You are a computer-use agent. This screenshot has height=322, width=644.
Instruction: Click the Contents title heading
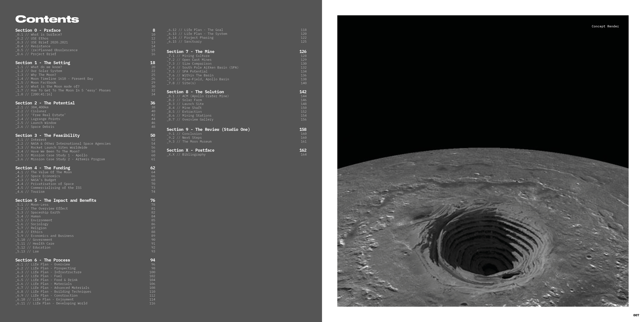47,19
